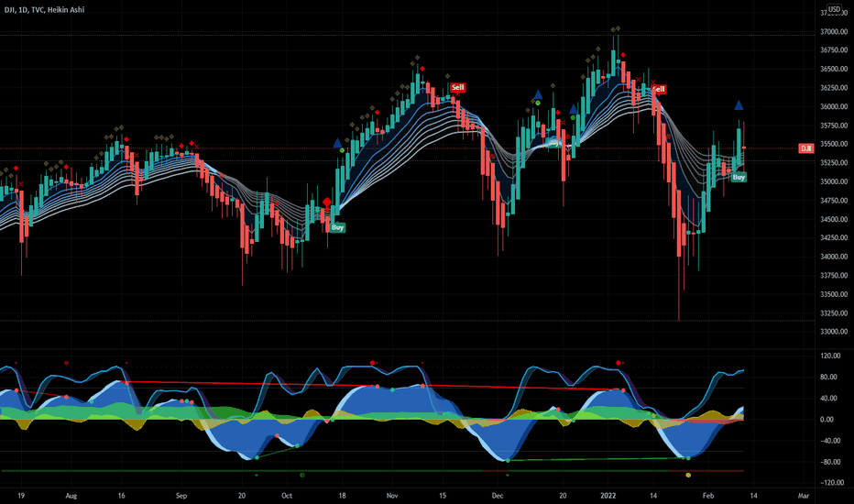Screen dimensions: 854x504
Task: Click the 33000.00 price axis label
Action: pyautogui.click(x=834, y=332)
